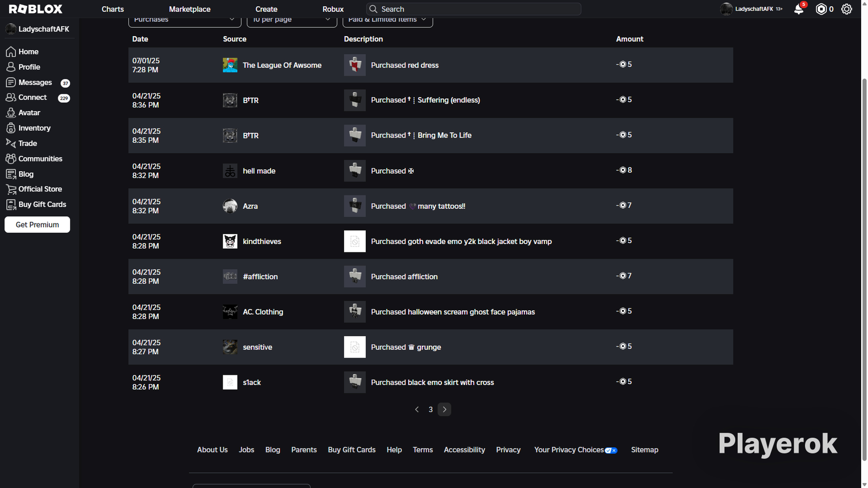Click Purchased black emo skirt with cross
Viewport: 868px width, 488px height.
coord(433,383)
